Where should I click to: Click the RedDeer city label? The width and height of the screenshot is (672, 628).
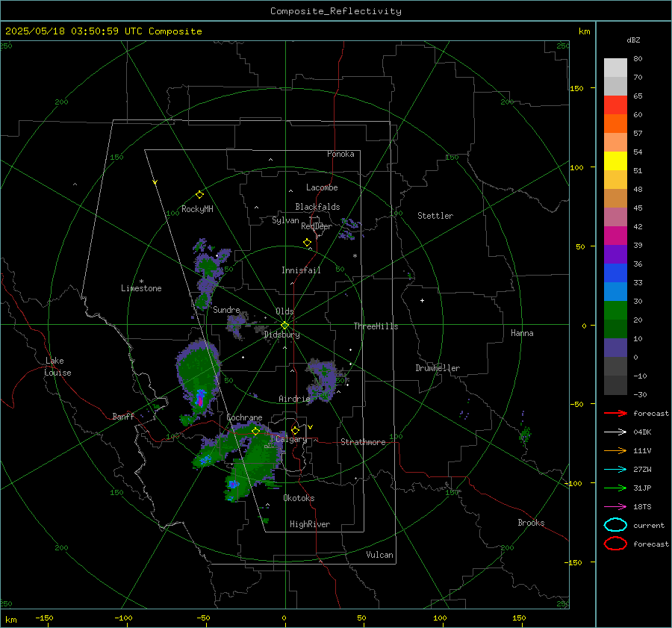click(x=317, y=226)
